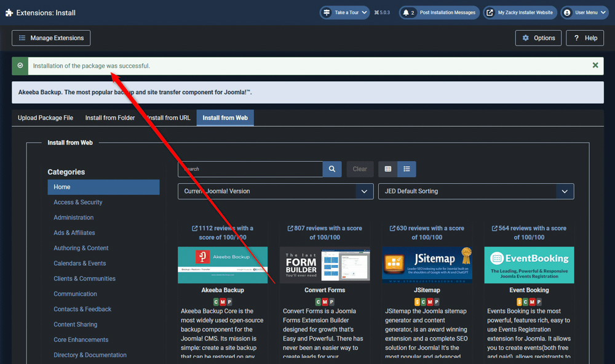Open the Post Installation Messages bell icon
The height and width of the screenshot is (364, 615).
405,12
